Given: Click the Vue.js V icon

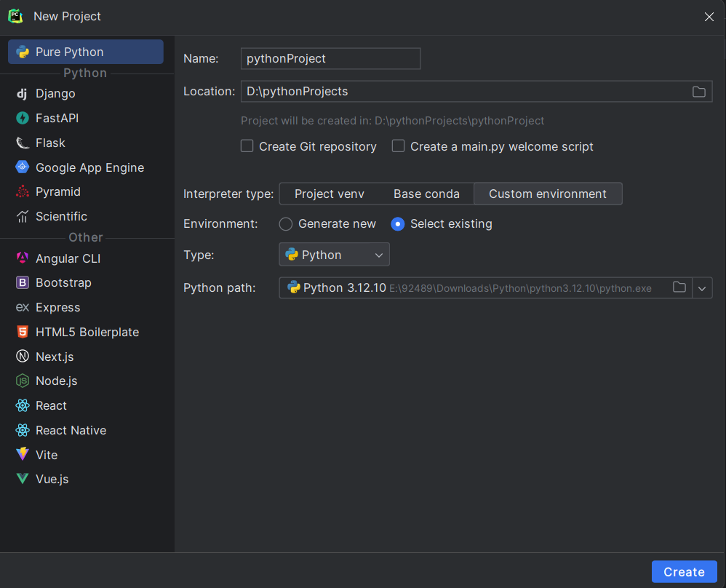Looking at the screenshot, I should point(23,479).
